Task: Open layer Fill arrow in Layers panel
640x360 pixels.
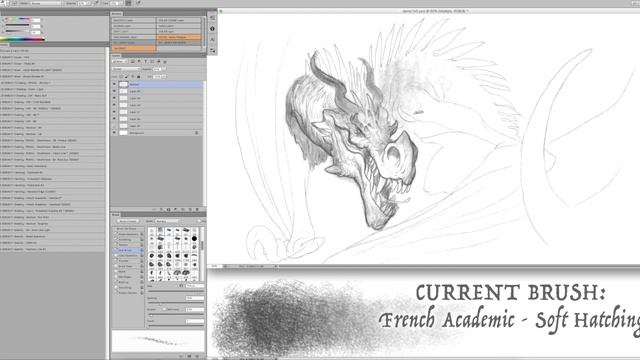Action: (x=164, y=76)
